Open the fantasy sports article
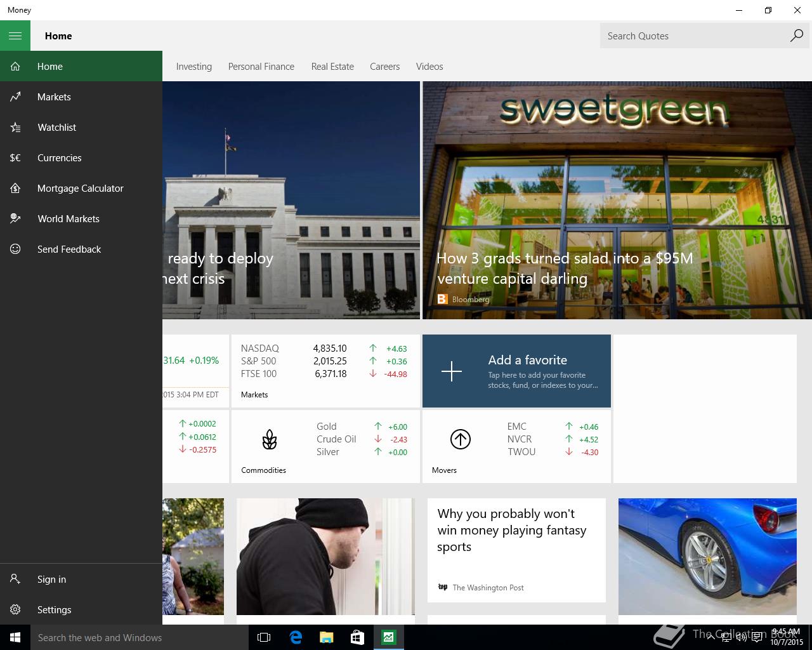The width and height of the screenshot is (812, 650). click(516, 550)
